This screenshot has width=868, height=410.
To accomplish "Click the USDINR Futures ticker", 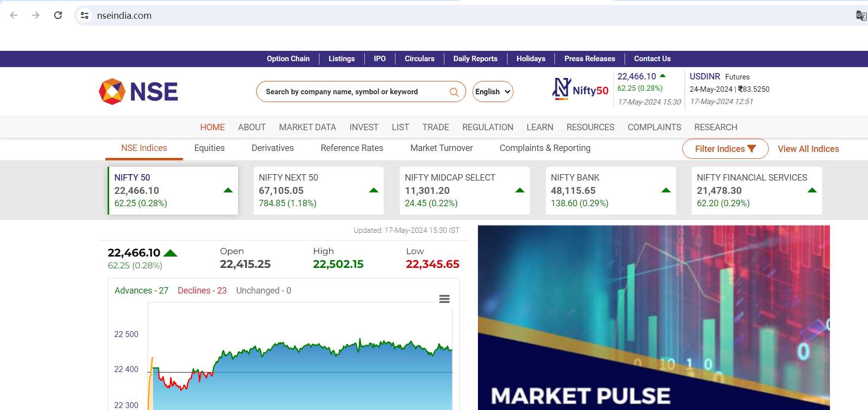I will click(729, 89).
